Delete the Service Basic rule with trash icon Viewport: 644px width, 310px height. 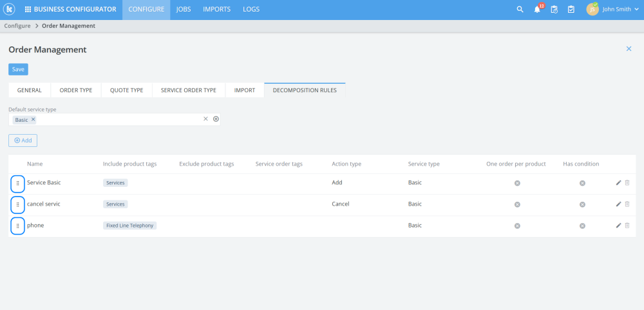(627, 182)
